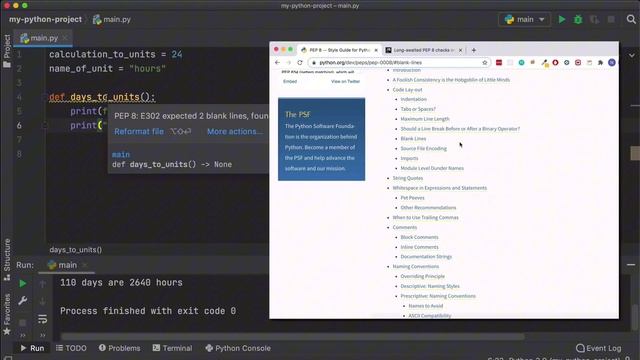The image size is (640, 360).
Task: Open the Maximum Line Length link
Action: pos(425,119)
